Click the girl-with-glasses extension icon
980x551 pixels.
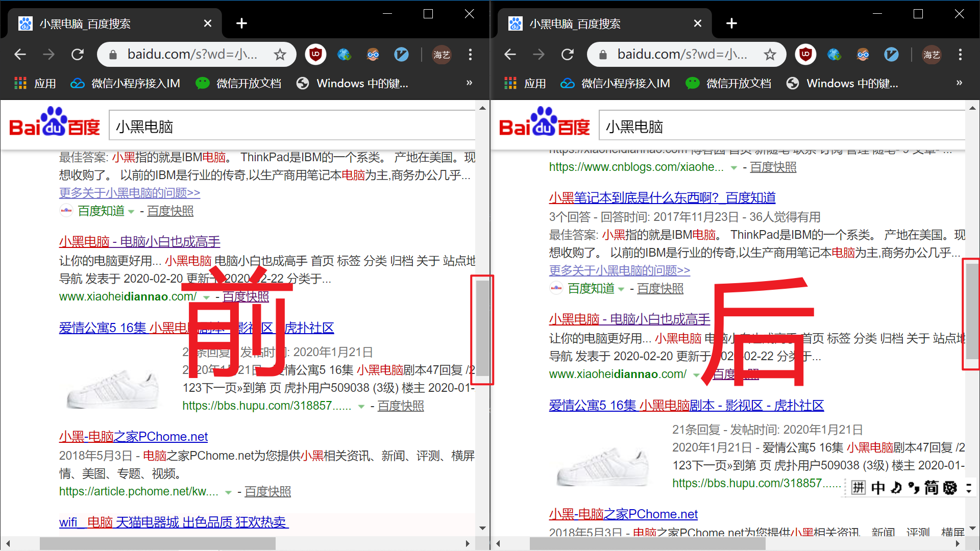(x=373, y=55)
